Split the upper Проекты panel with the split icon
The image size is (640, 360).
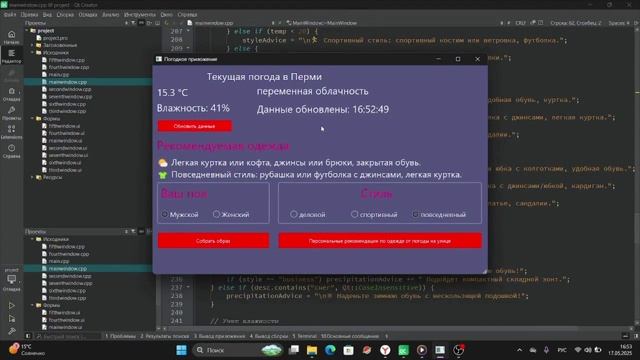click(x=149, y=23)
